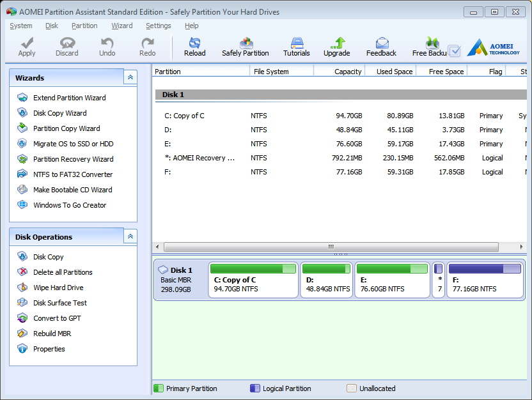532x400 pixels.
Task: Open the Partition menu
Action: [84, 26]
